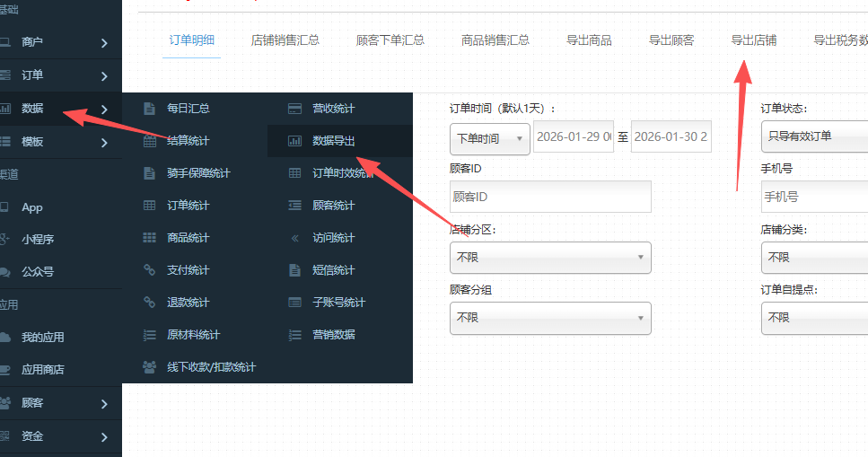The height and width of the screenshot is (457, 868).
Task: Open the 下单时间 type dropdown
Action: click(x=489, y=138)
